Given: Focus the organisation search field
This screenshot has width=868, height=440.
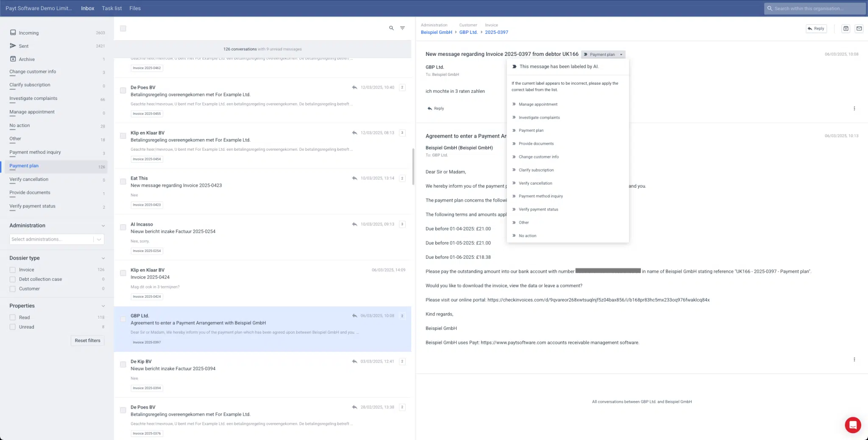Looking at the screenshot, I should pos(814,8).
